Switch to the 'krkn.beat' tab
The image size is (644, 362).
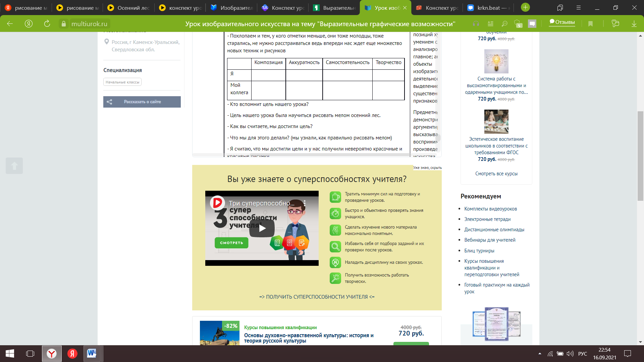pyautogui.click(x=488, y=8)
